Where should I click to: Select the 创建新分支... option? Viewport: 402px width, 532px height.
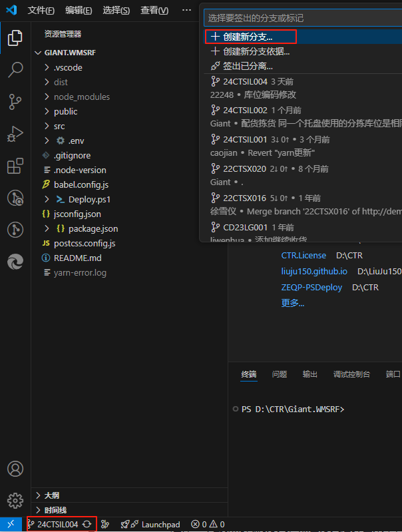248,37
